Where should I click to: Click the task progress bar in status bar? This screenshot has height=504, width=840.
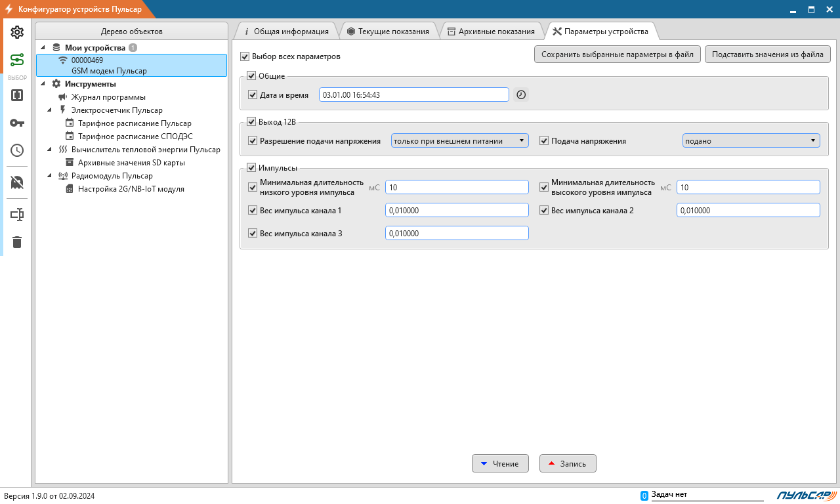pos(707,501)
